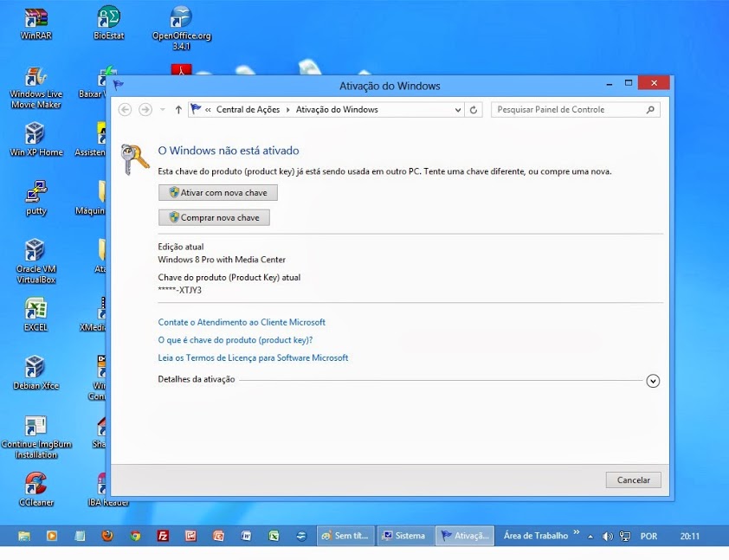
Task: Launch Google Chrome from the taskbar
Action: coord(135,536)
